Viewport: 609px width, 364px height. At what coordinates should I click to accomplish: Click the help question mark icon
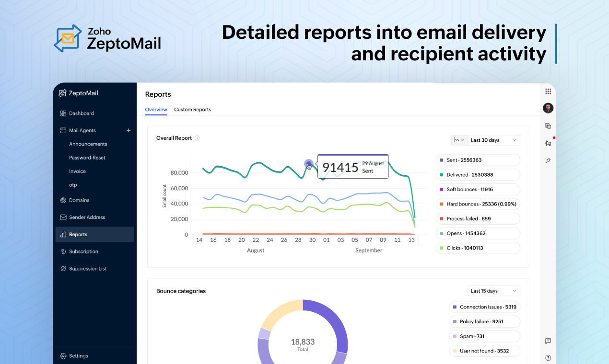coord(548,358)
